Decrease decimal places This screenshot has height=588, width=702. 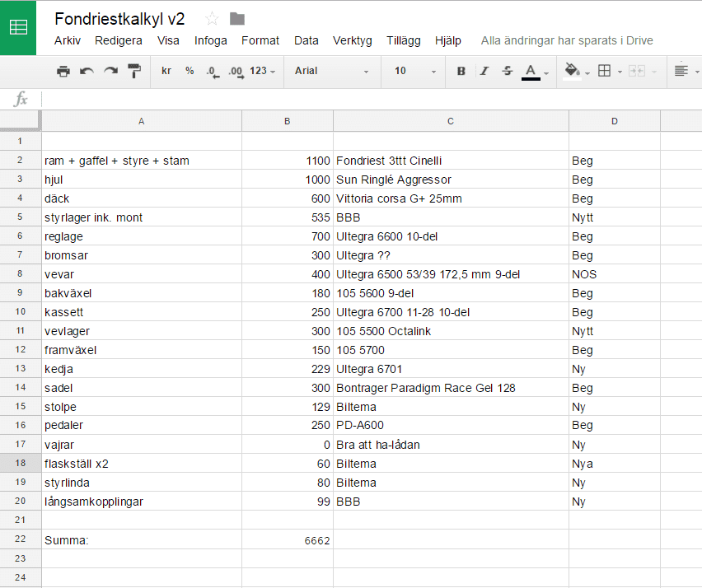(x=213, y=72)
